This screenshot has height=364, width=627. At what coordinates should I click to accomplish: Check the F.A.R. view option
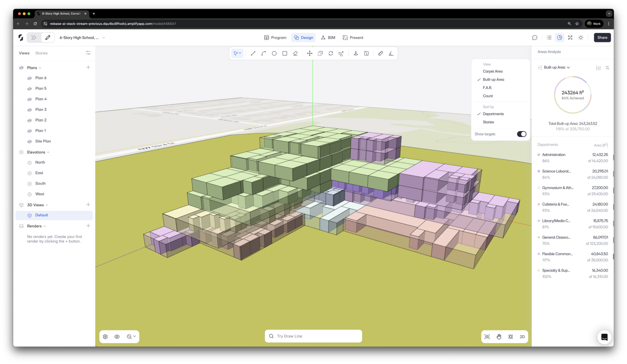pyautogui.click(x=487, y=88)
